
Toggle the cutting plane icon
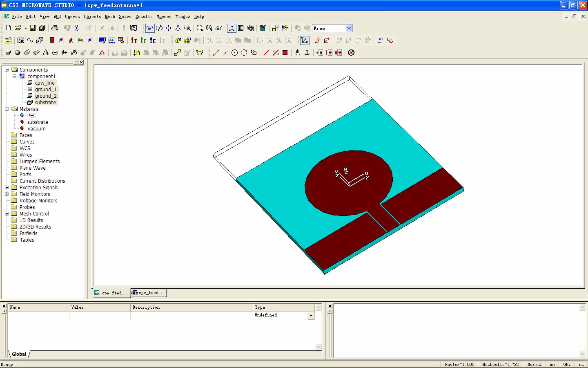[x=263, y=28]
